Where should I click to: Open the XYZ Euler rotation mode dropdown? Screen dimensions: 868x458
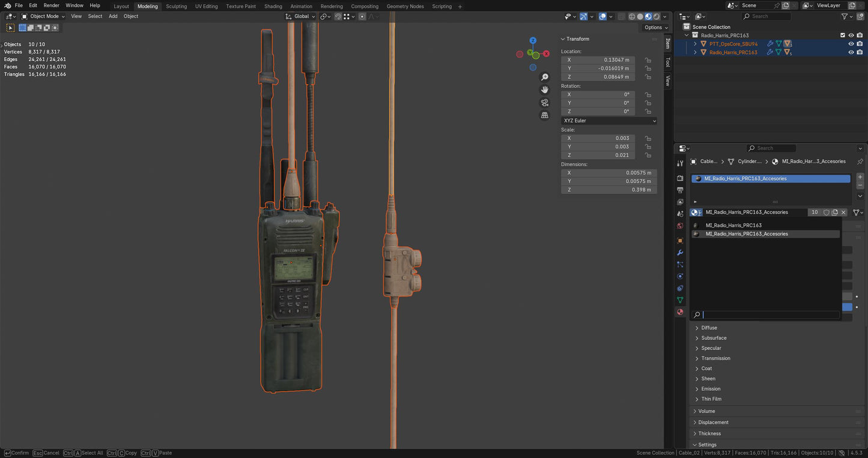(x=609, y=121)
